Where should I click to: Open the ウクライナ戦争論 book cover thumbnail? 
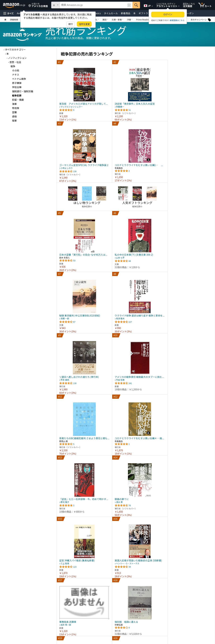(84, 146)
